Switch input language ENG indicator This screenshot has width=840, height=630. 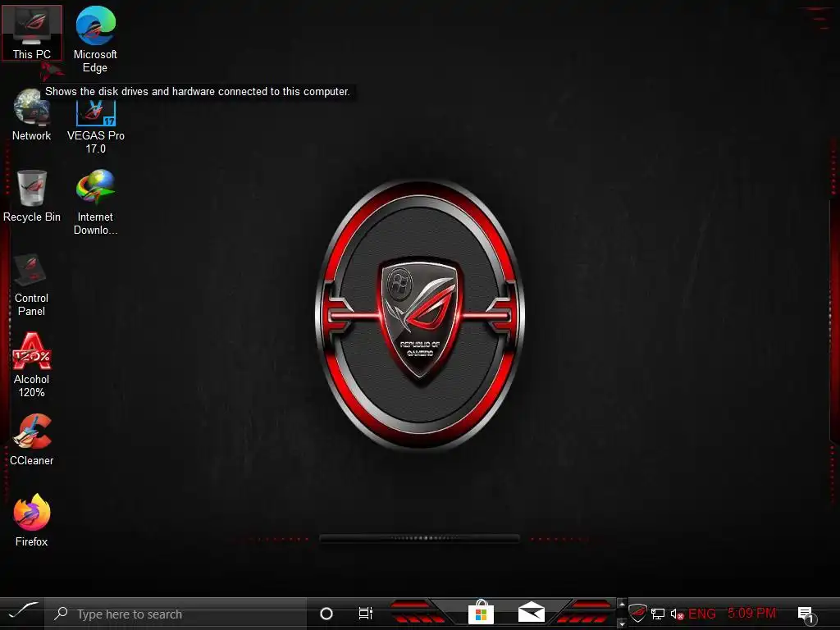pos(702,614)
